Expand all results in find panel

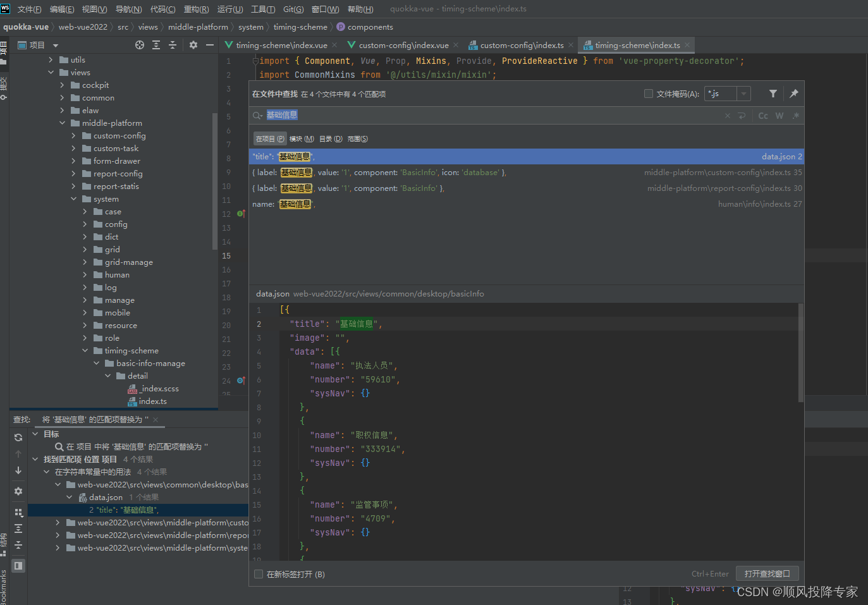pos(18,529)
